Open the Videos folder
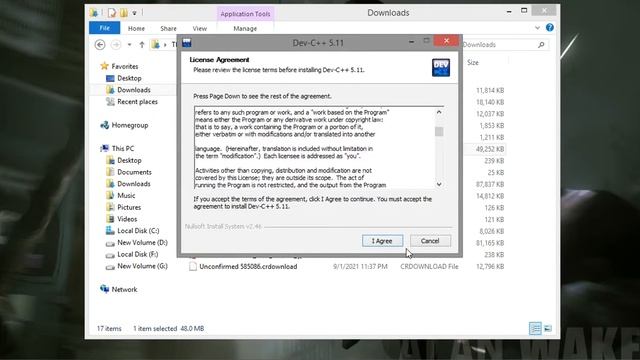 (127, 219)
